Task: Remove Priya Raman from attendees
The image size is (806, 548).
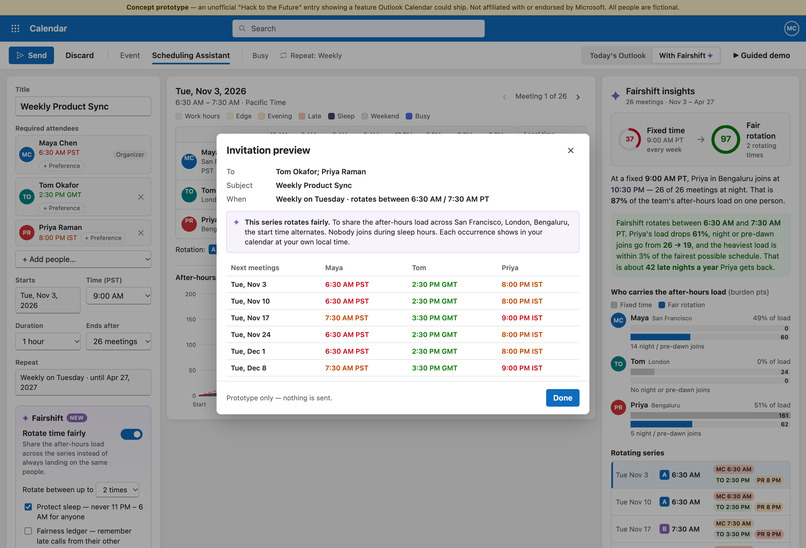Action: (140, 233)
